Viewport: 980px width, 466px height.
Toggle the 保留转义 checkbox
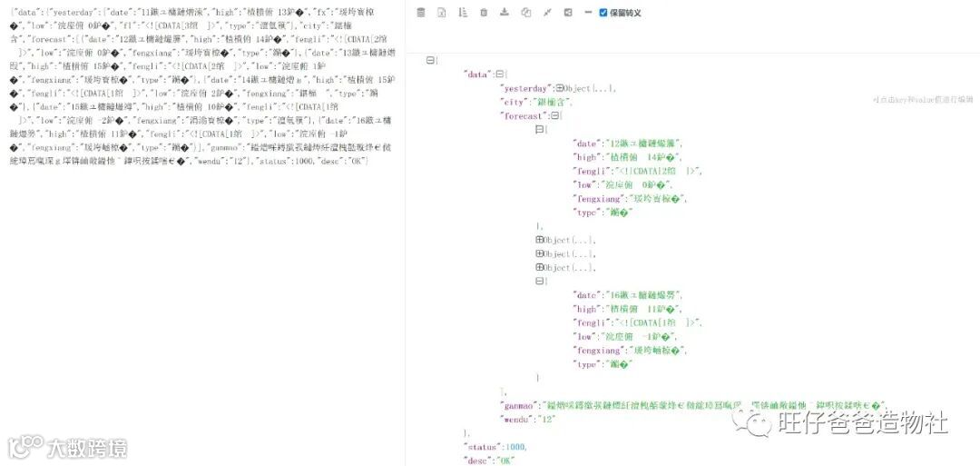tap(603, 13)
